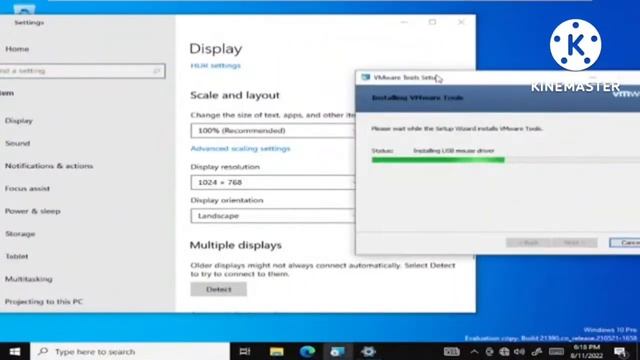The height and width of the screenshot is (360, 640).
Task: Open the HDR settings link
Action: point(216,66)
